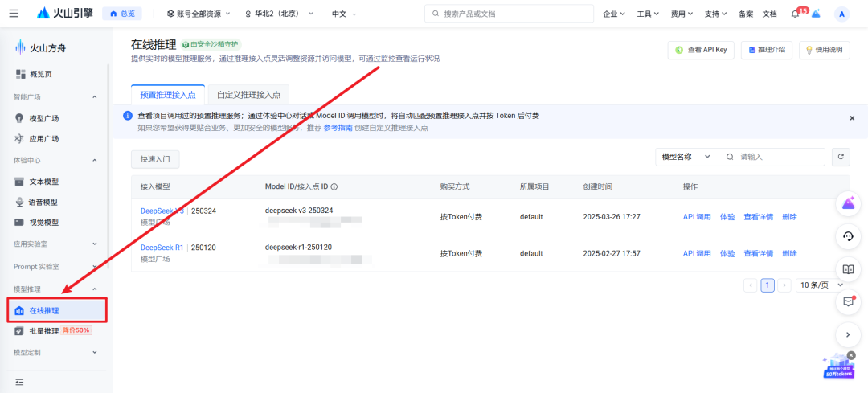Switch to 预置推理接入点 tab
This screenshot has height=393, width=868.
pos(168,95)
